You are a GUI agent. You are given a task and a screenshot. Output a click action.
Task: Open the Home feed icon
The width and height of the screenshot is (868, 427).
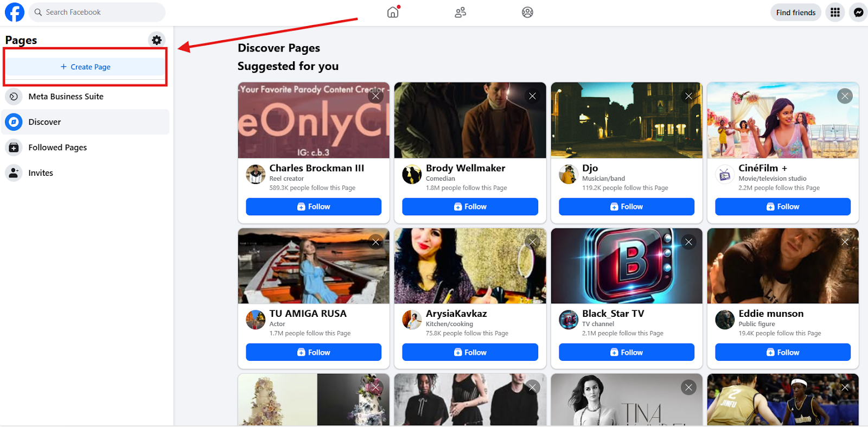tap(393, 12)
